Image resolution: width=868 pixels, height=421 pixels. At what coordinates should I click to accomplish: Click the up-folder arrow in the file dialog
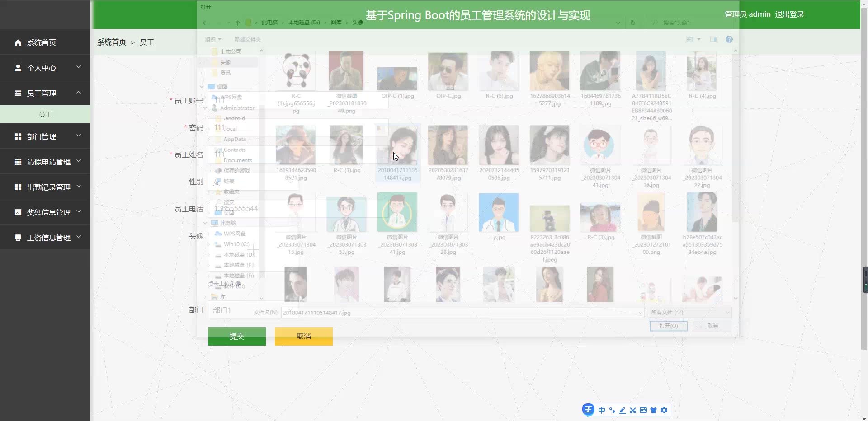(x=238, y=23)
